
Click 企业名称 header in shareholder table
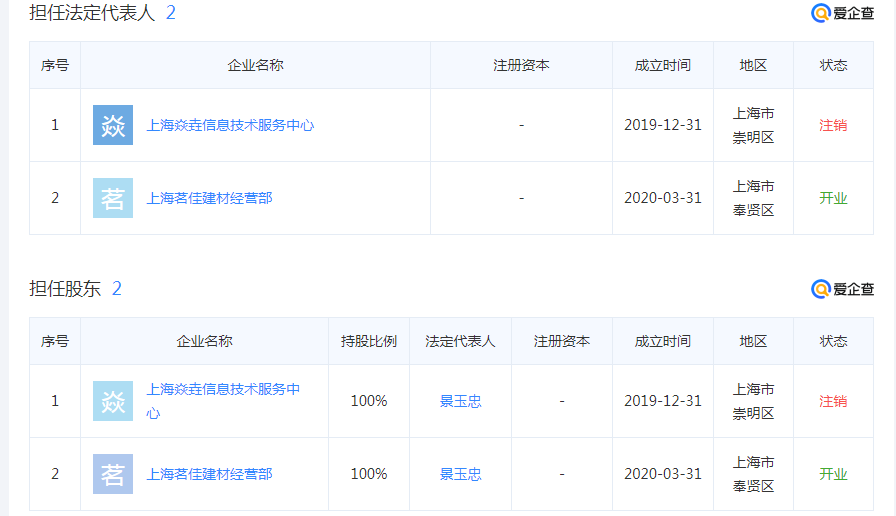tap(205, 341)
